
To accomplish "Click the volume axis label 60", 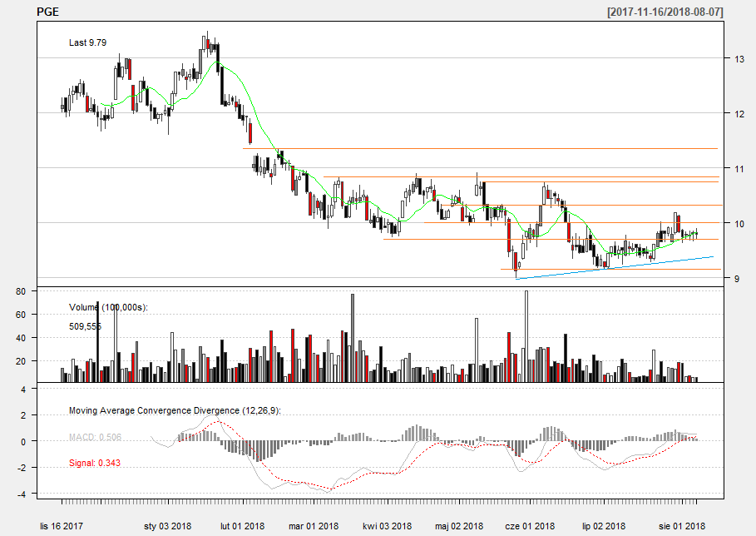I will [x=21, y=315].
